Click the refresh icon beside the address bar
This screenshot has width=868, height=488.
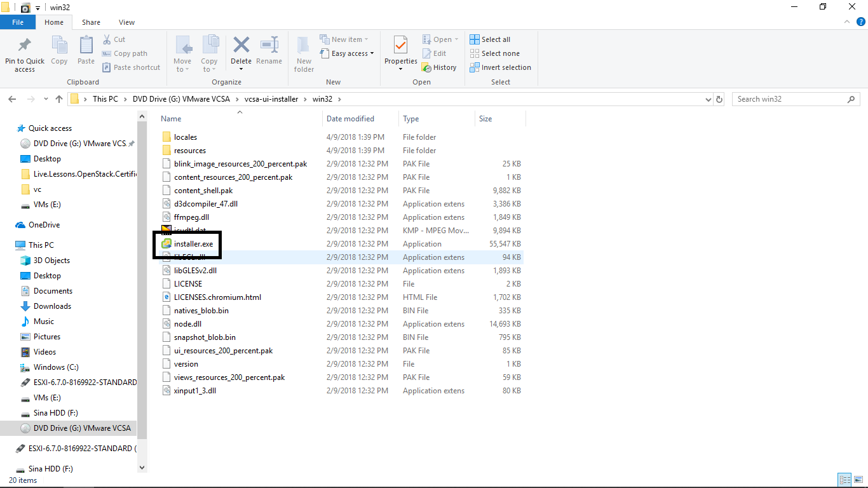[719, 99]
